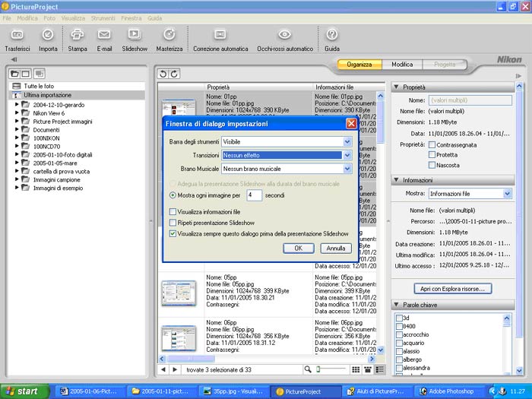Switch to thumbnail grid view

point(356,369)
